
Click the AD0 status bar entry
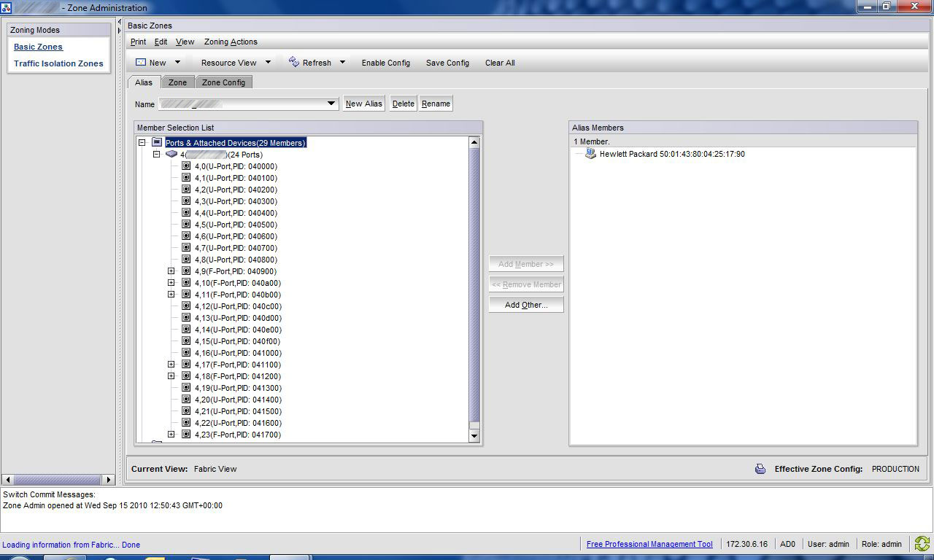pyautogui.click(x=787, y=544)
